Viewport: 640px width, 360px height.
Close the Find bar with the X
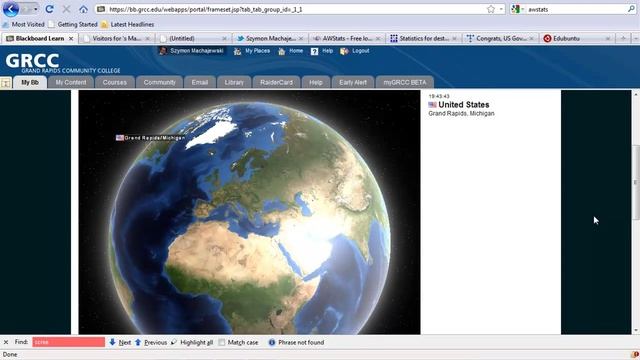point(6,342)
